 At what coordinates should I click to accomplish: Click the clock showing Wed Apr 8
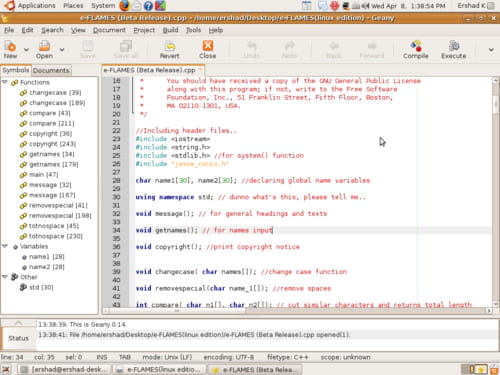(408, 6)
